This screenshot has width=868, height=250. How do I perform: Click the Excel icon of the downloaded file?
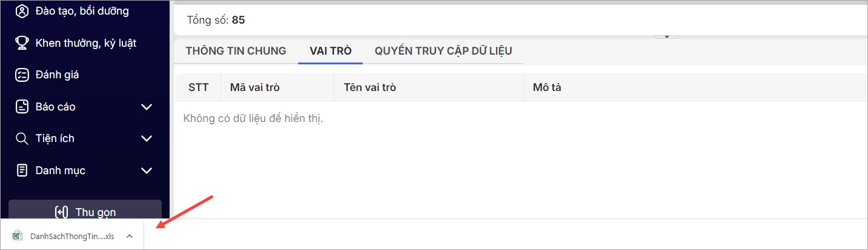pyautogui.click(x=18, y=236)
